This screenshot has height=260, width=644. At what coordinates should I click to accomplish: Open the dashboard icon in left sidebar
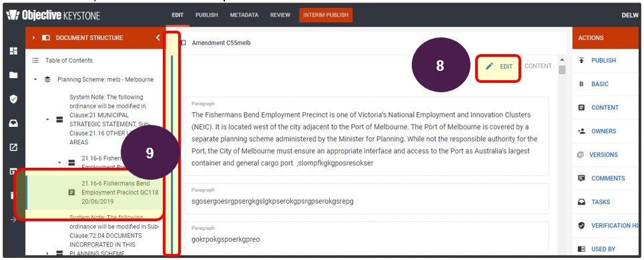13,51
